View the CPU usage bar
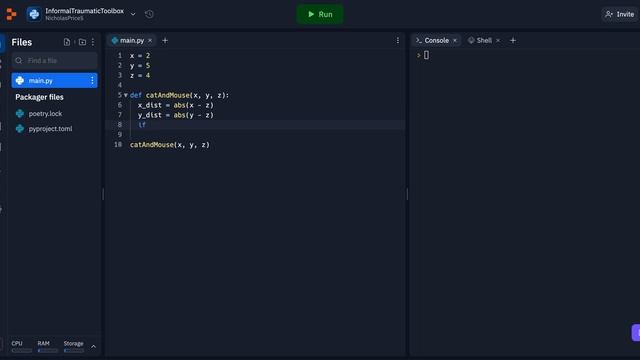Screen dimensions: 640x360 22,351
